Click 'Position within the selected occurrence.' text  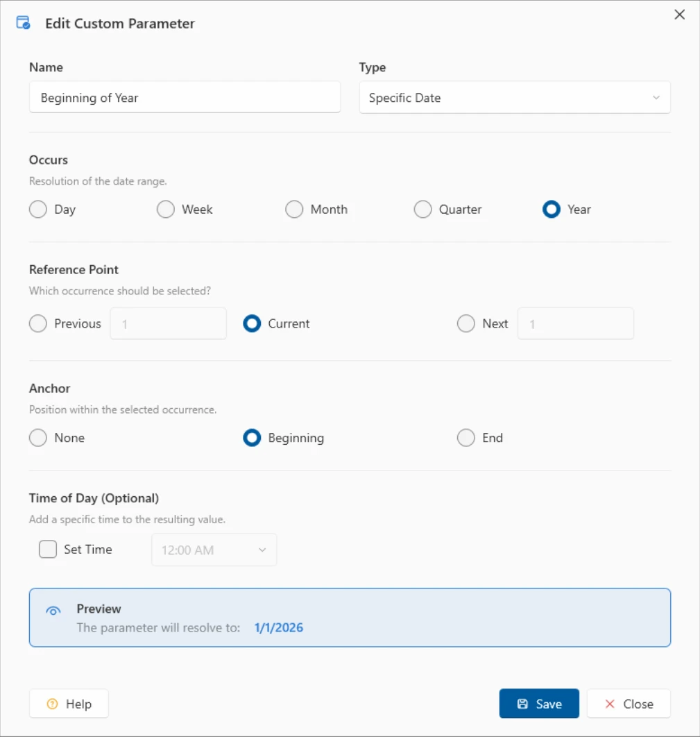point(123,409)
